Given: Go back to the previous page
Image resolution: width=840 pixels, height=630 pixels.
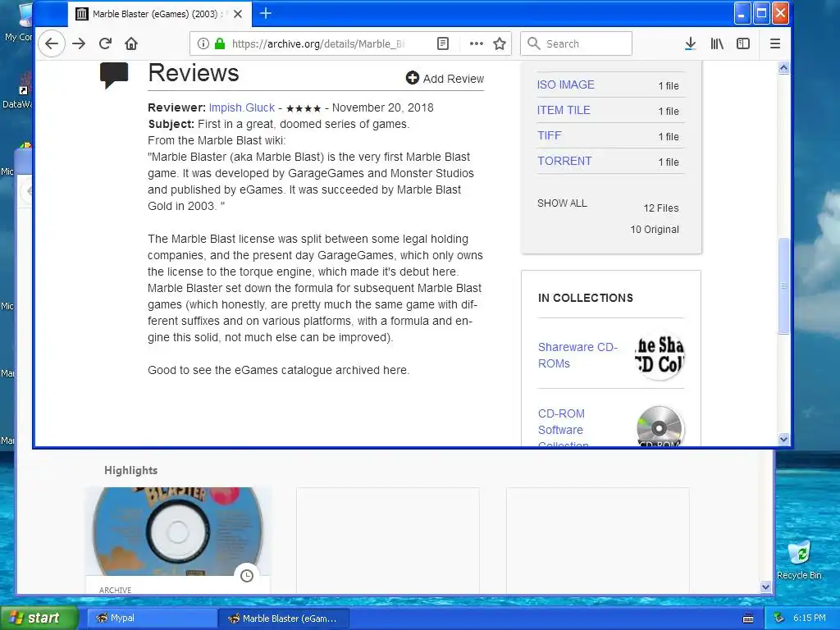Looking at the screenshot, I should 52,43.
